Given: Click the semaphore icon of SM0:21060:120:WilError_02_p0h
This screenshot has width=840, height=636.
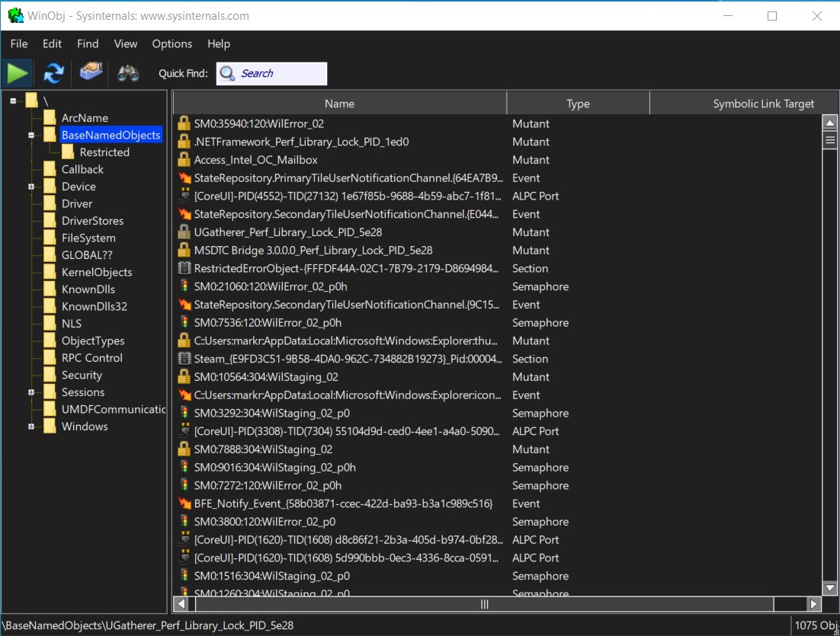Looking at the screenshot, I should [184, 286].
